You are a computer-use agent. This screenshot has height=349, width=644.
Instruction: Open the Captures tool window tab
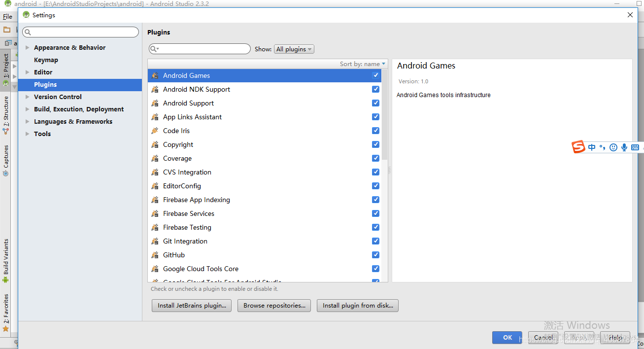click(6, 161)
